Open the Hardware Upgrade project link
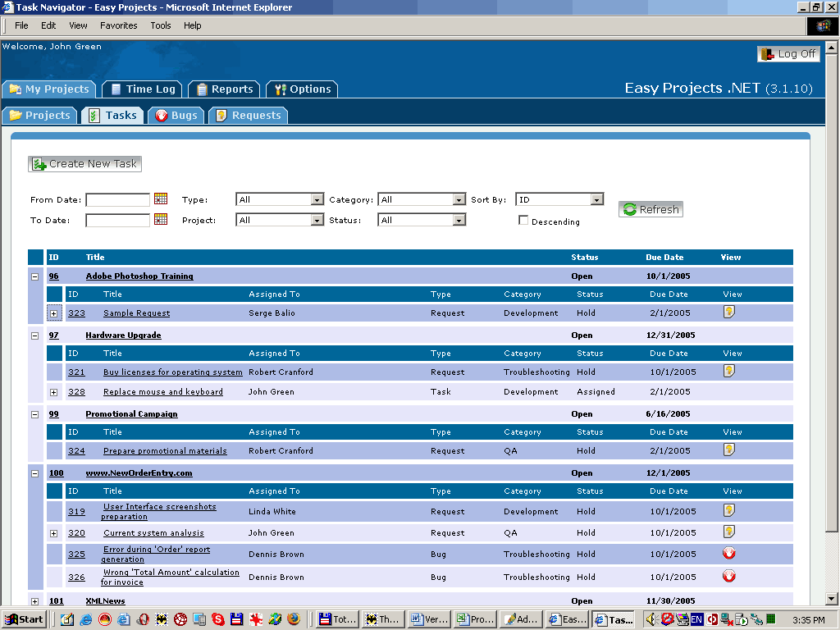 coord(123,336)
